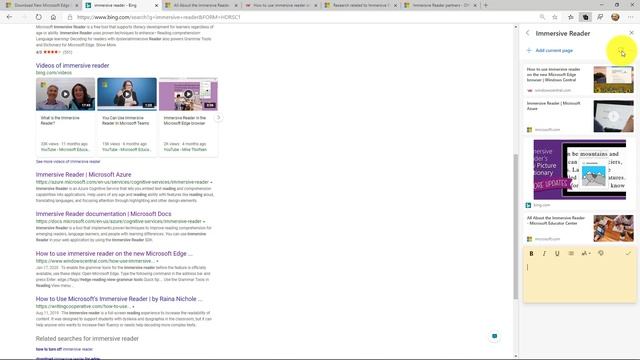Viewport: 640px width, 360px height.
Task: Toggle the Collections pane button in toolbar
Action: (585, 17)
